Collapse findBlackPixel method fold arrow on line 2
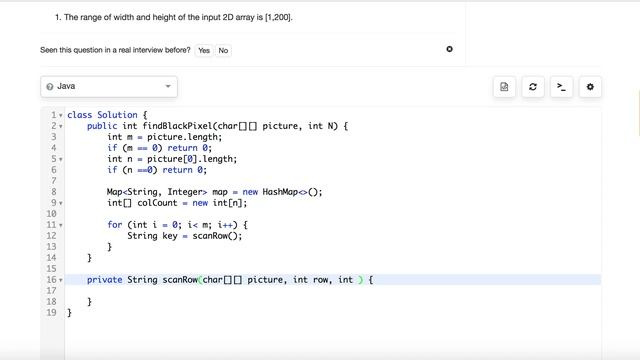640x360 pixels. click(61, 127)
